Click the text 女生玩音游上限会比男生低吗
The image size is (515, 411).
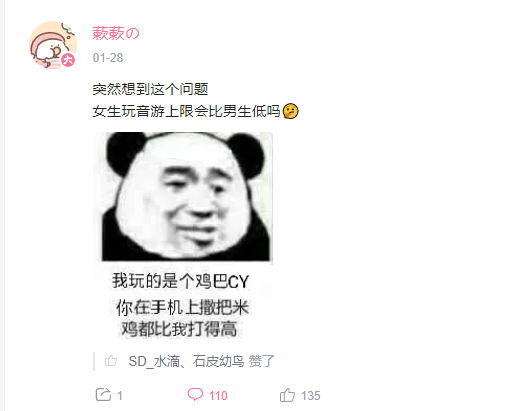pos(186,111)
